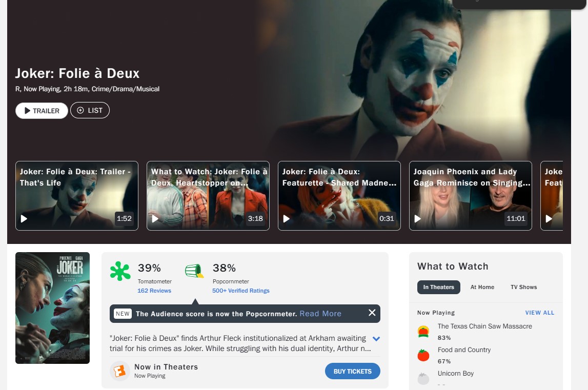This screenshot has width=588, height=390.
Task: Dismiss the Popcornmeter notification banner
Action: pos(372,313)
